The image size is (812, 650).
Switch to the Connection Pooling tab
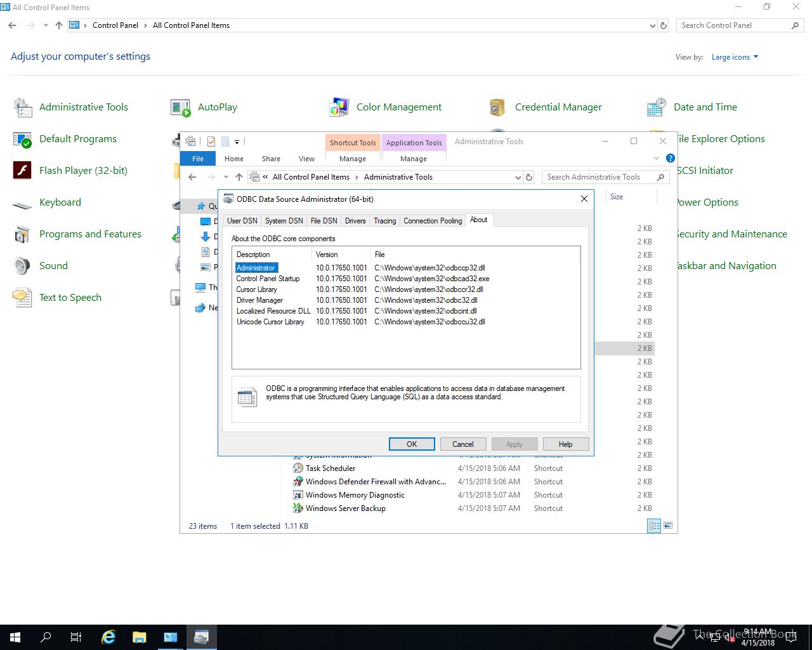point(433,221)
